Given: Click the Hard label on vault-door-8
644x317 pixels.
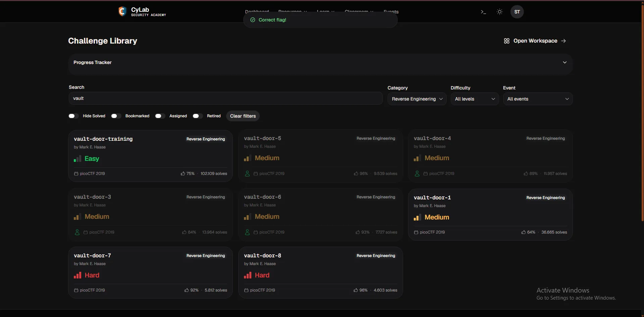Looking at the screenshot, I should click(x=262, y=275).
